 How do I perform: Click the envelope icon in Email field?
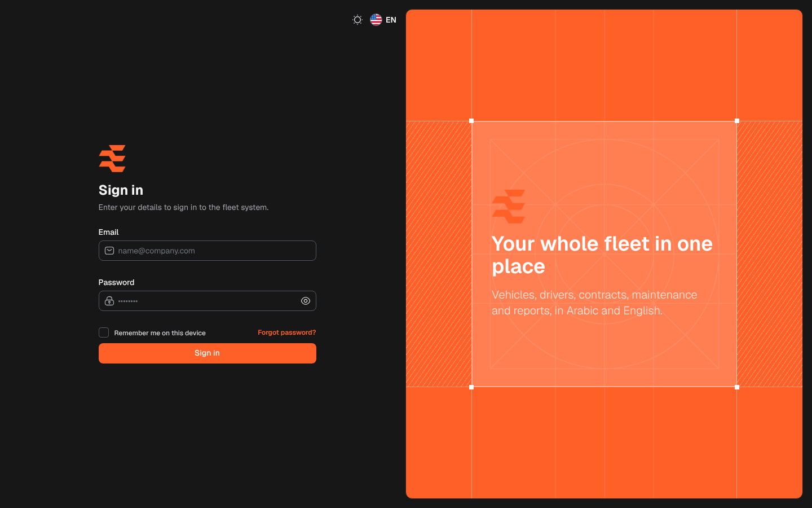click(109, 251)
